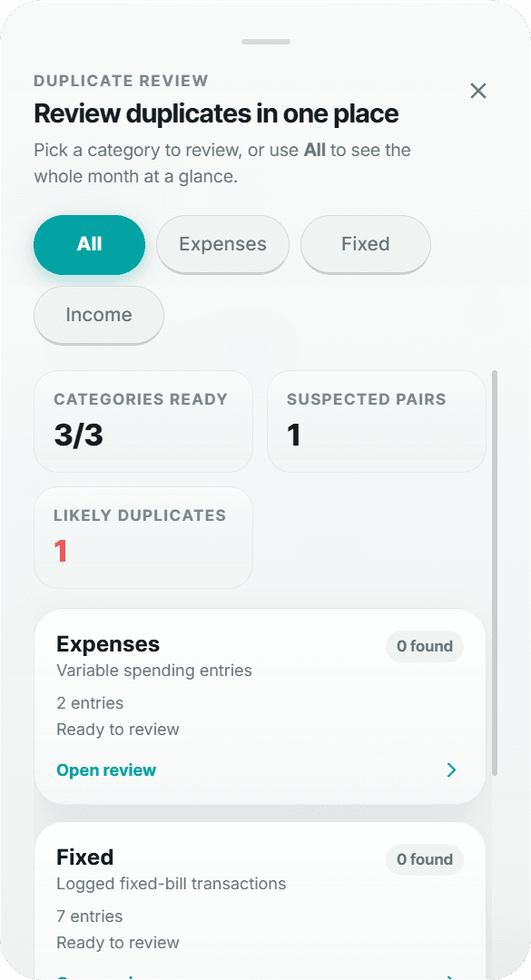Switch back to the All category view

tap(89, 245)
